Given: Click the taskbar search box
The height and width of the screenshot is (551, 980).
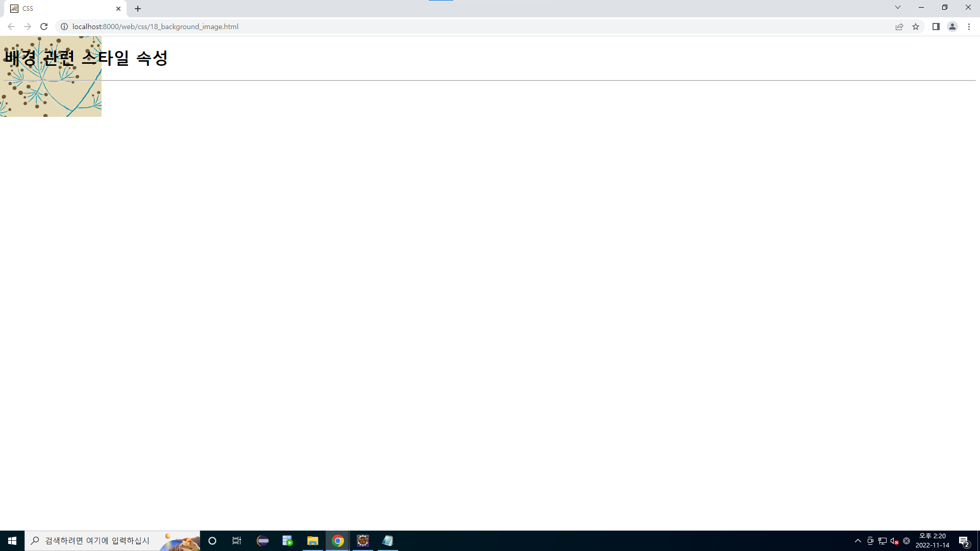Looking at the screenshot, I should point(97,541).
